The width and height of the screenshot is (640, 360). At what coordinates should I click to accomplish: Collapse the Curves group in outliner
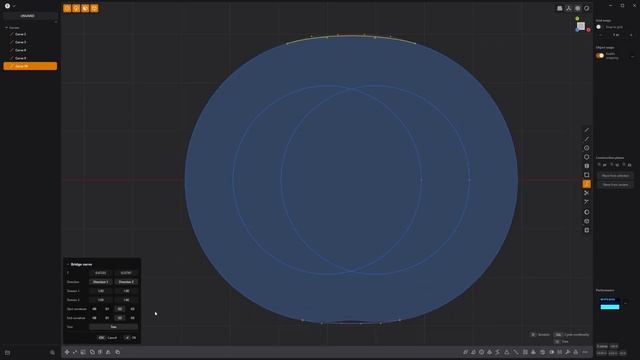(x=7, y=28)
